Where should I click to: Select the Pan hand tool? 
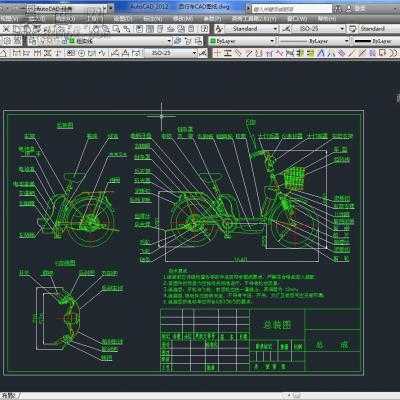coord(96,29)
